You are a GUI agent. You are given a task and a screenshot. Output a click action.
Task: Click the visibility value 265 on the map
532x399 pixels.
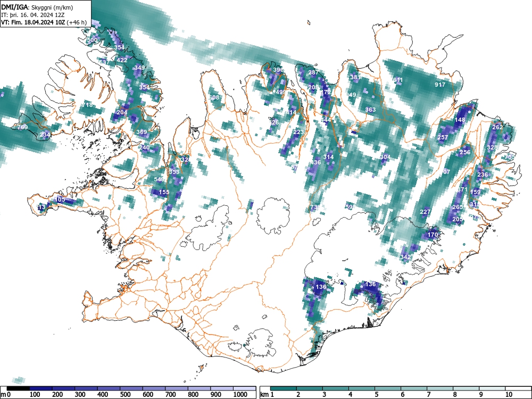point(458,207)
